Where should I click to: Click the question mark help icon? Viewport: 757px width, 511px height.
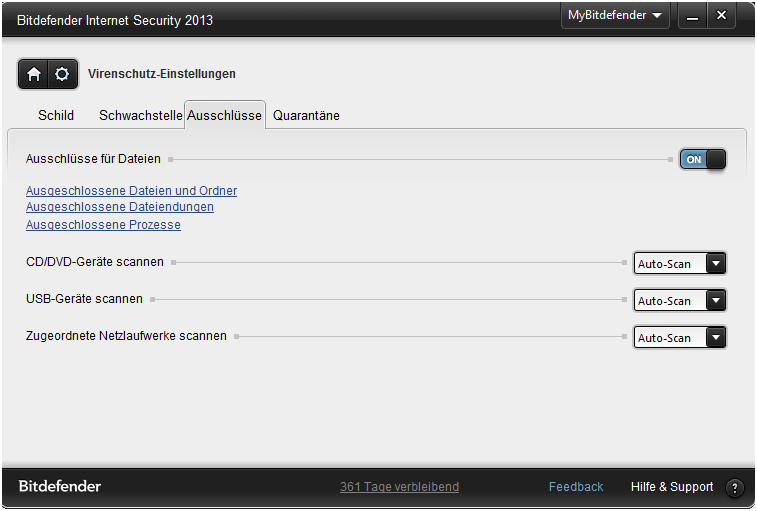(x=735, y=487)
